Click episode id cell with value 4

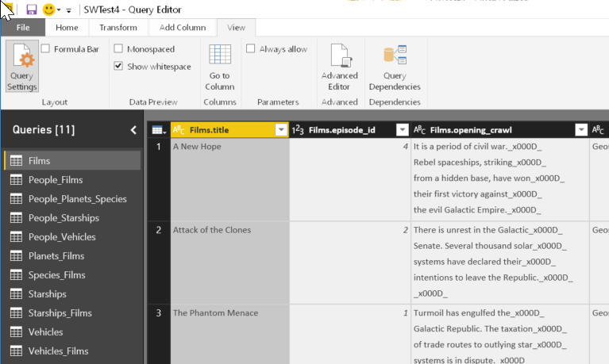coord(350,180)
